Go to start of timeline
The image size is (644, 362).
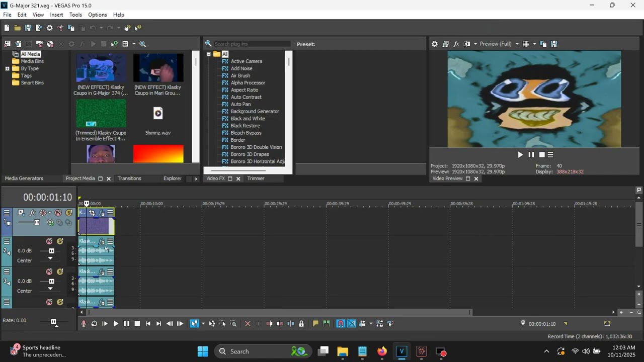(x=148, y=324)
